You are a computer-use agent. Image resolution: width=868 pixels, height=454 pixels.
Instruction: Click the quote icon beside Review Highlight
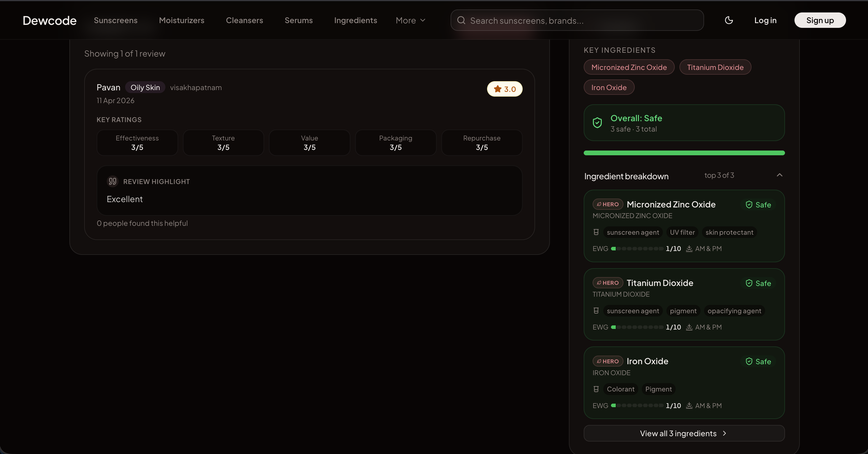click(113, 182)
